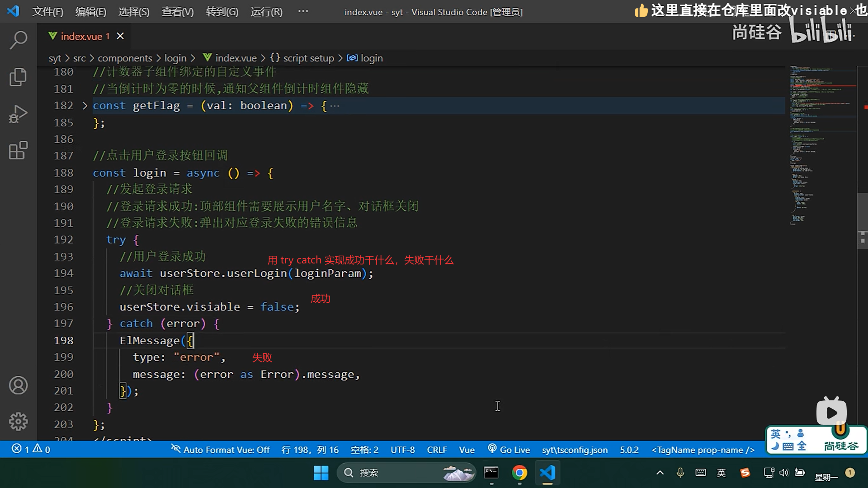
Task: Open the Explorer files icon
Action: click(18, 77)
